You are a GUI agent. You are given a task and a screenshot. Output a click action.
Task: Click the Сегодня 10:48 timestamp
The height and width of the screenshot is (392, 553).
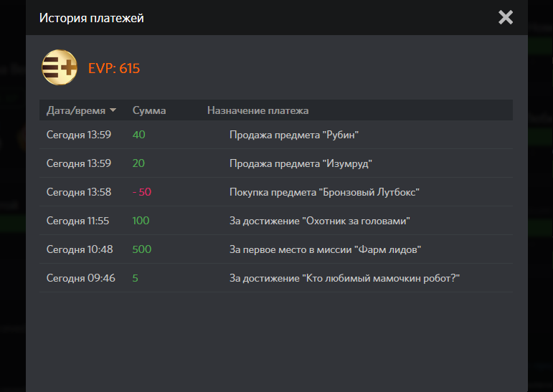80,249
